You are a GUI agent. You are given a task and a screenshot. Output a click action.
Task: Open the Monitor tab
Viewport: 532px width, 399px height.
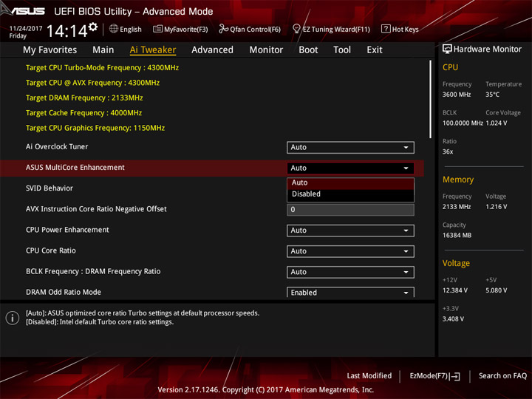(266, 50)
